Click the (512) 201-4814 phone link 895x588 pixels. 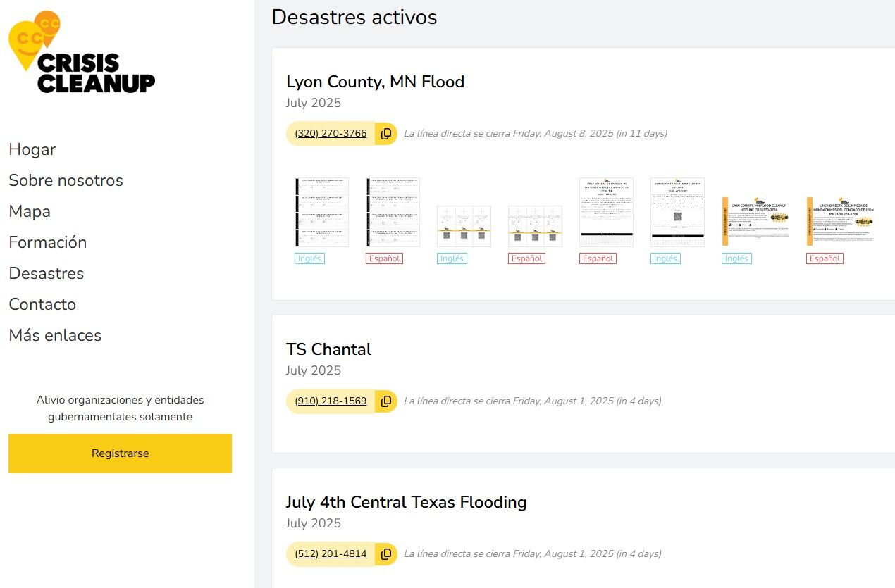coord(331,554)
